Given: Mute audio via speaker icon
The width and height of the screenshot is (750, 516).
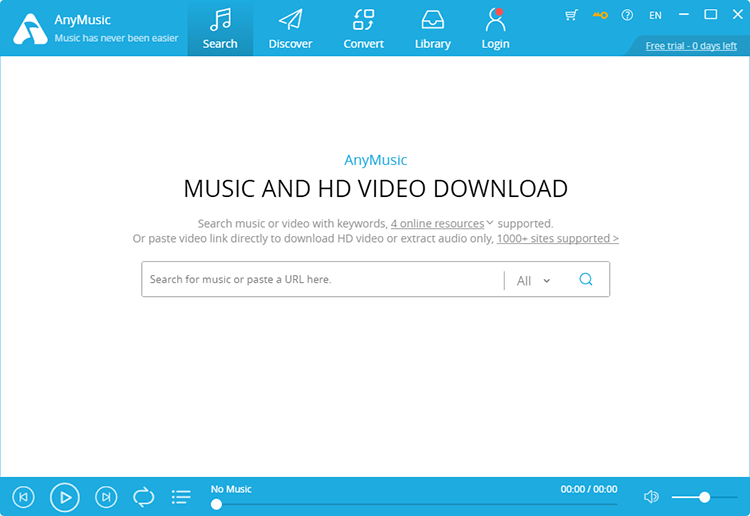Looking at the screenshot, I should (651, 497).
